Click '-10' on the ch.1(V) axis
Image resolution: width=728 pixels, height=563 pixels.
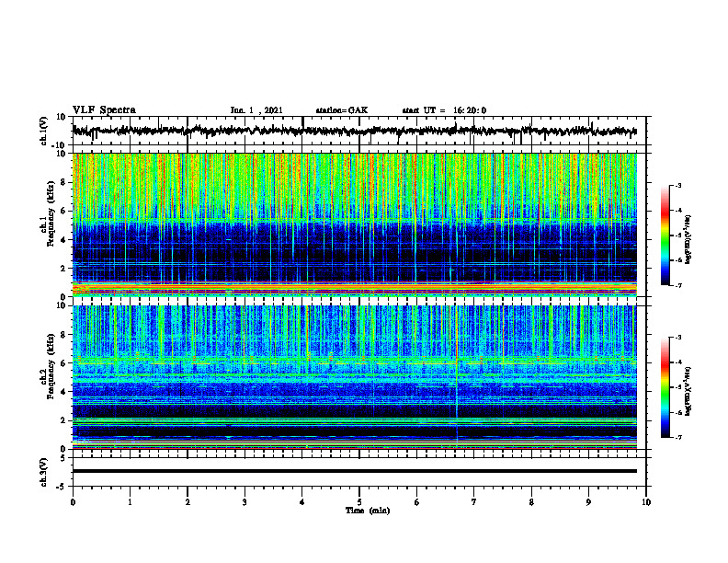[x=59, y=145]
